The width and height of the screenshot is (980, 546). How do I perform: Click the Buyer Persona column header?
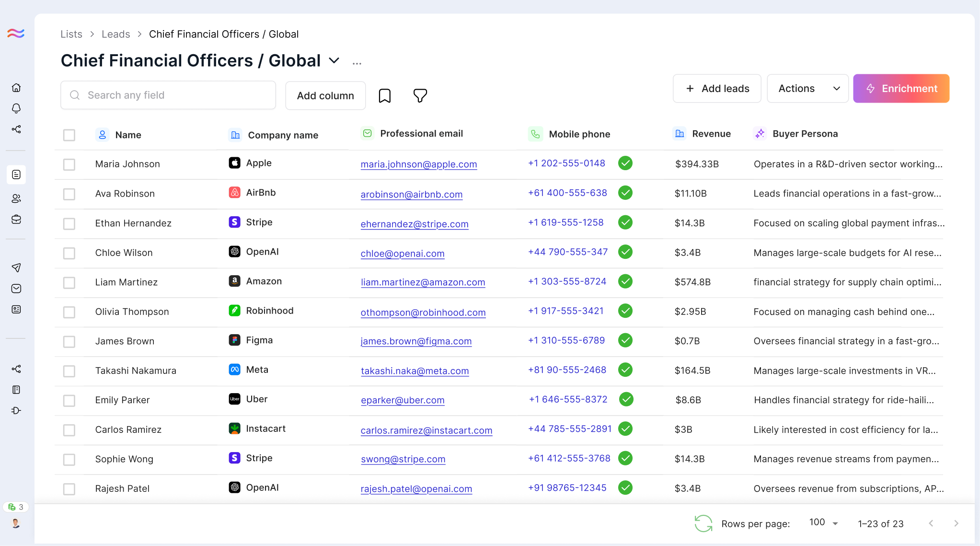[805, 134]
